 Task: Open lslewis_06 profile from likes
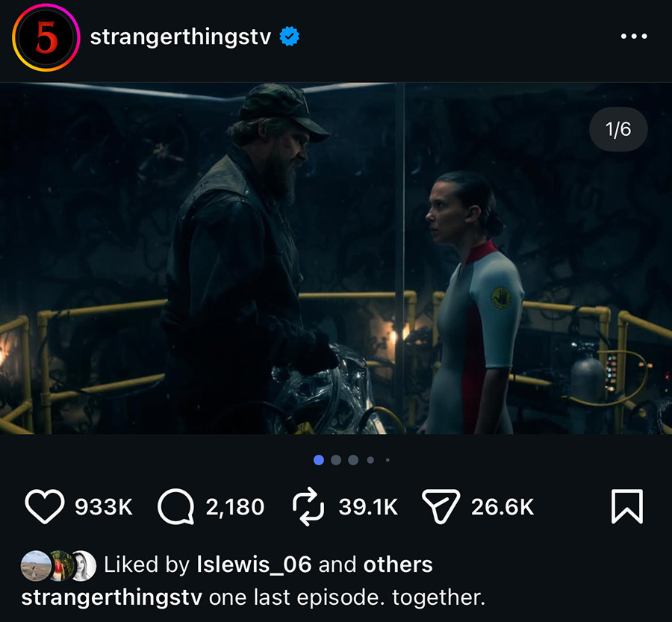253,565
